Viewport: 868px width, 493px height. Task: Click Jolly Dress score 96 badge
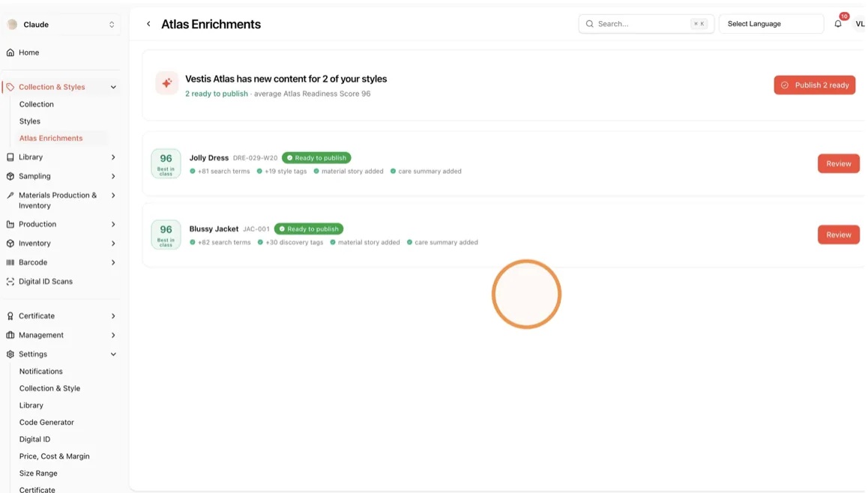tap(166, 163)
